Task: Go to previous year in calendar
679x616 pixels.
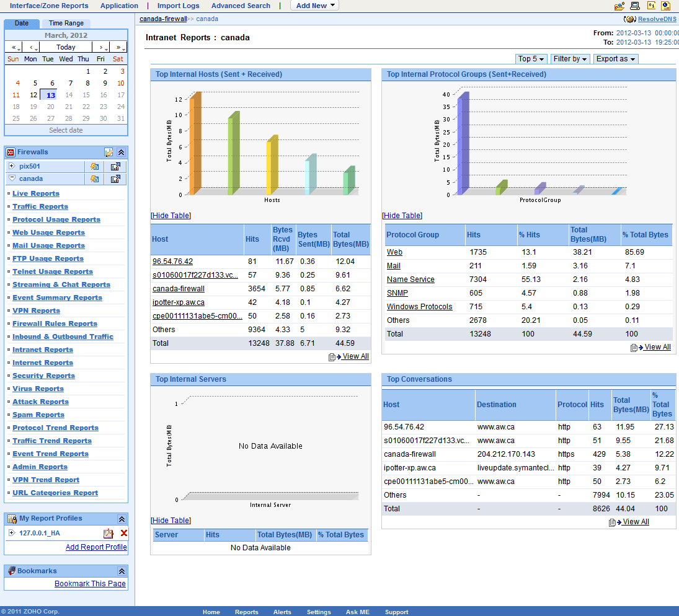Action: coord(14,47)
